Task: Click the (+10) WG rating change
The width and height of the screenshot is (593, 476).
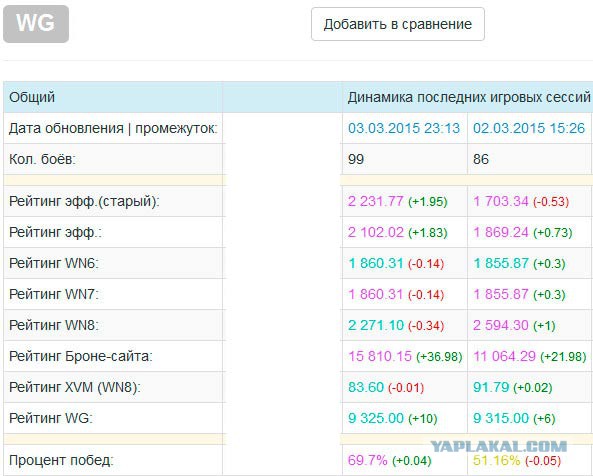Action: (x=423, y=419)
